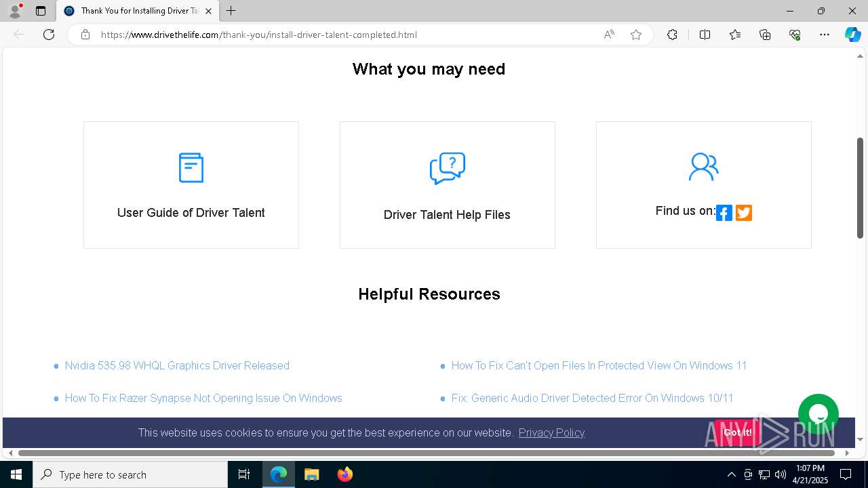This screenshot has height=488, width=868.
Task: Open Browser essentials
Action: click(795, 35)
